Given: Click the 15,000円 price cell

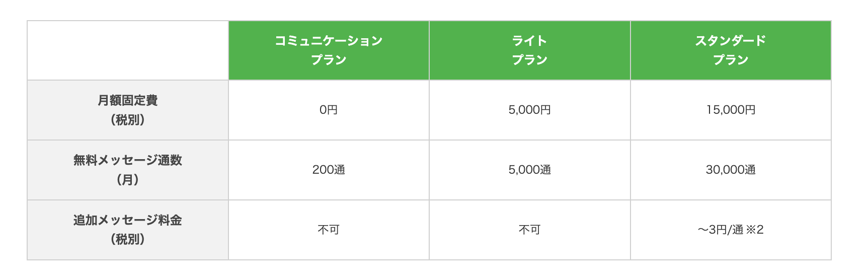Looking at the screenshot, I should 730,110.
